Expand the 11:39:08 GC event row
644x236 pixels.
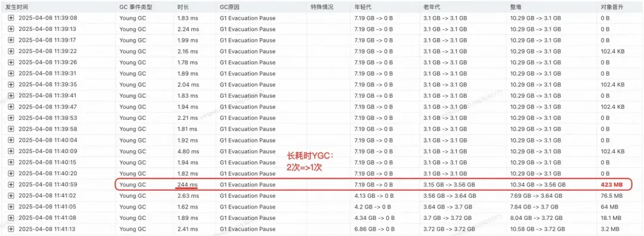(x=11, y=18)
